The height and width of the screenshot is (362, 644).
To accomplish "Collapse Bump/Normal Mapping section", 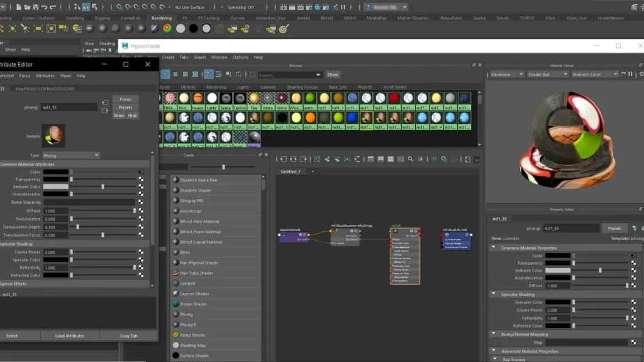I will (494, 334).
